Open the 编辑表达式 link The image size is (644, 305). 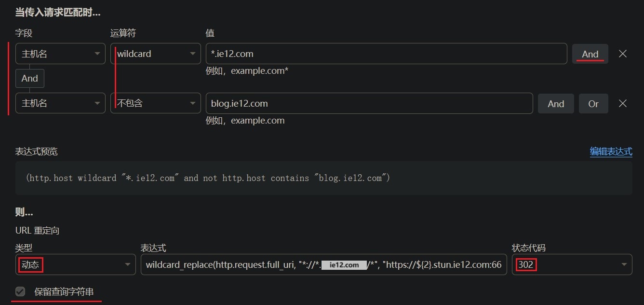(611, 152)
